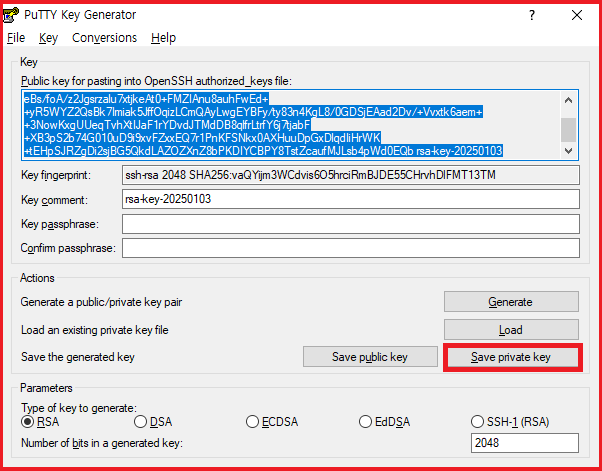Click the number of bits field showing 2048
This screenshot has width=602, height=471.
[x=524, y=443]
